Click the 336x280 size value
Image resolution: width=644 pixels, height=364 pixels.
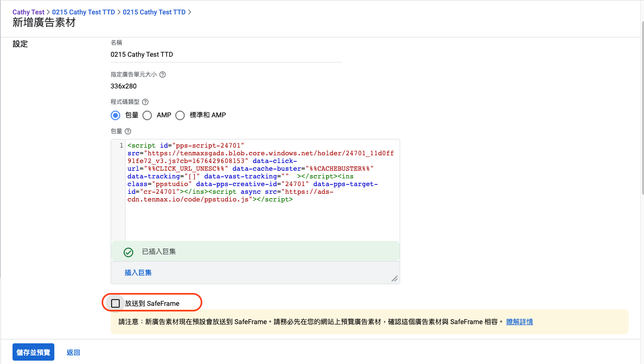[x=124, y=87]
